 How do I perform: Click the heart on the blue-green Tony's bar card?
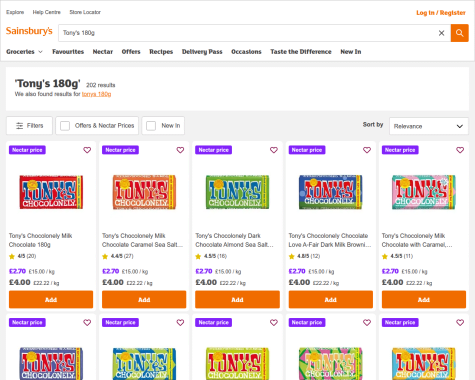click(x=180, y=322)
